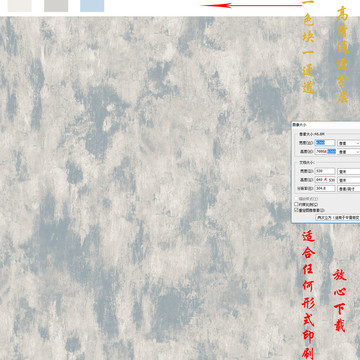The width and height of the screenshot is (360, 360).
Task: Open the pixel width unit dropdown
Action: tap(349, 143)
